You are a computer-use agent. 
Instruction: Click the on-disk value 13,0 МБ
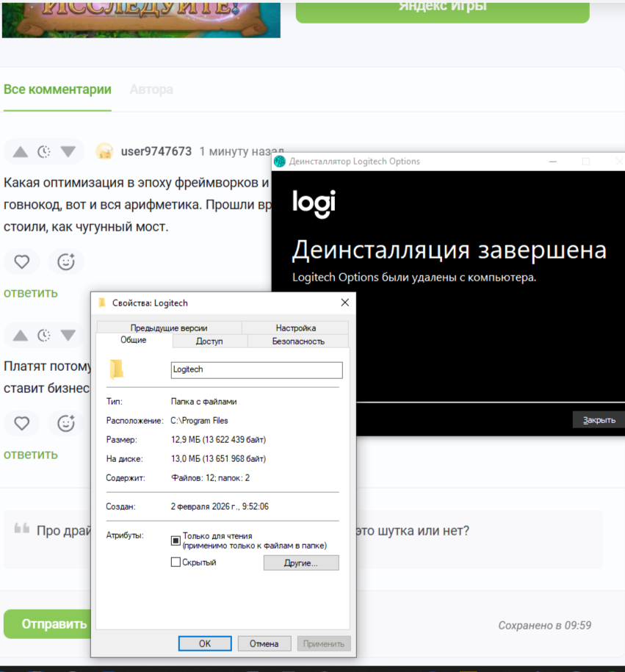click(218, 458)
